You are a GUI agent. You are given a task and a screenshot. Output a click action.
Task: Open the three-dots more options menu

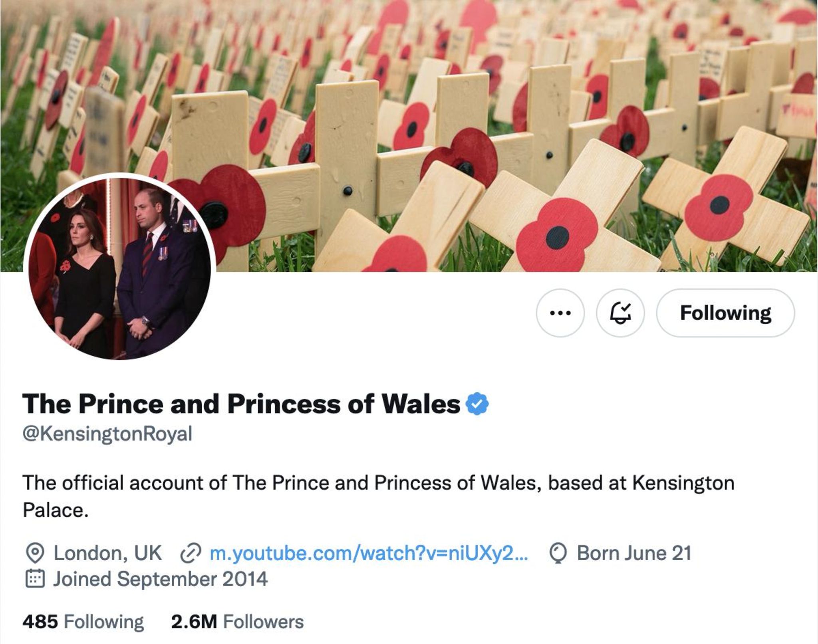[x=560, y=313]
